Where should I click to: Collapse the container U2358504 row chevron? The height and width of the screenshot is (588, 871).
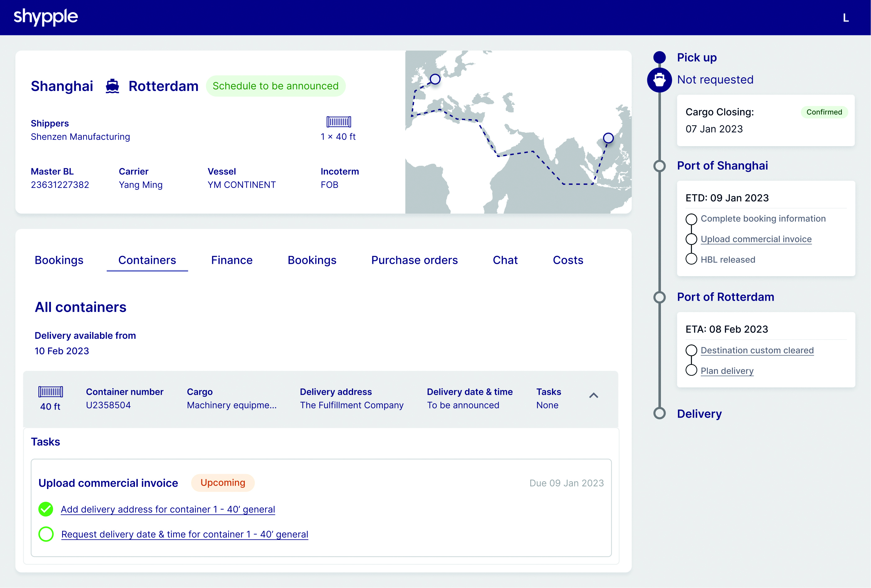pos(594,395)
